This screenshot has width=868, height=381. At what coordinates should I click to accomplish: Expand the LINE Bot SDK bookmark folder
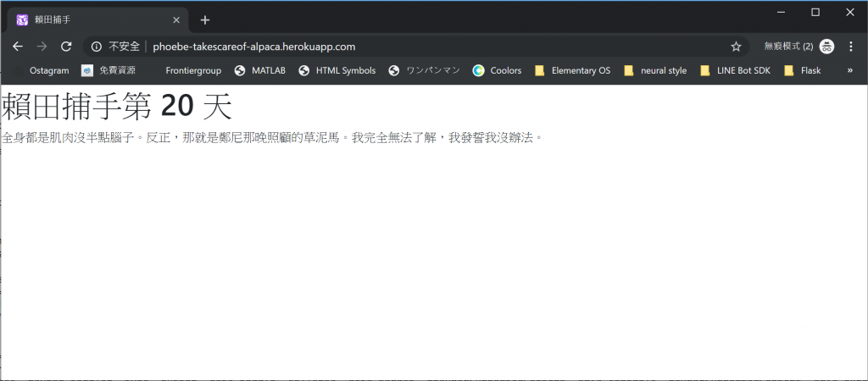point(735,70)
